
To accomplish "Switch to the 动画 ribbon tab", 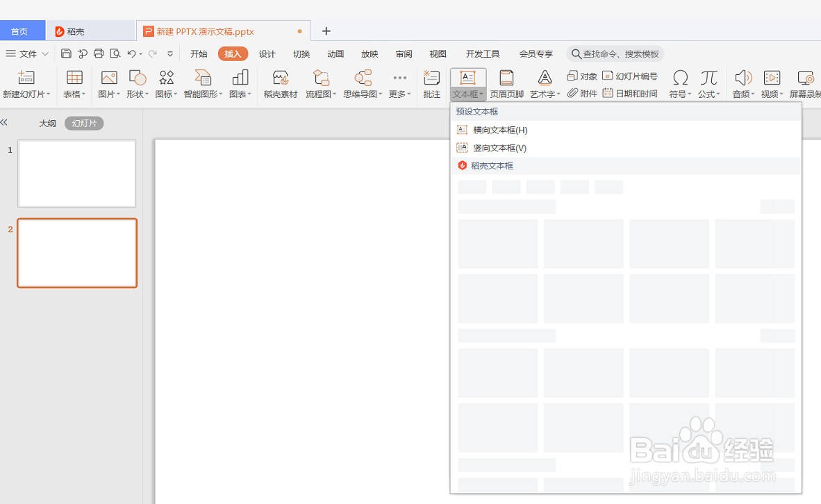I will [335, 54].
